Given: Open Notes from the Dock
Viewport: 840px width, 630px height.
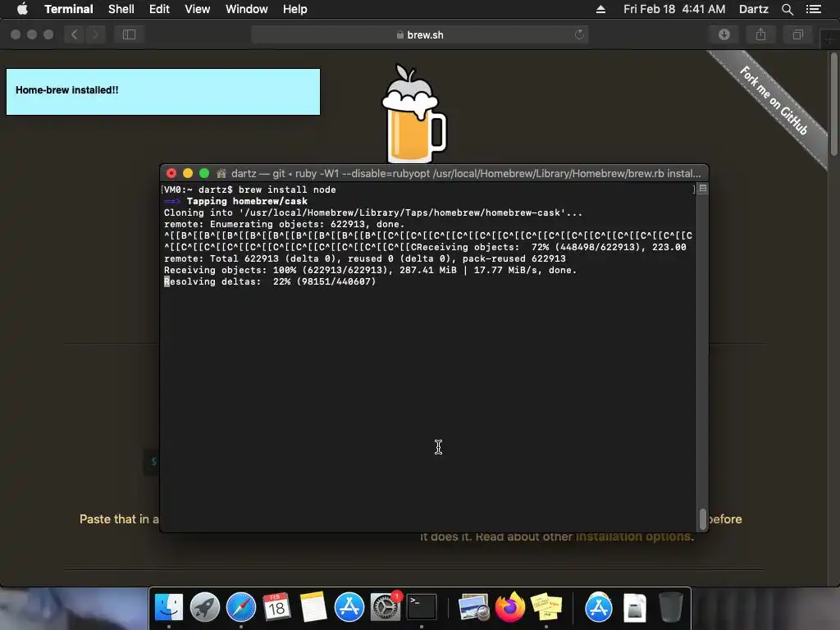Looking at the screenshot, I should coord(313,608).
